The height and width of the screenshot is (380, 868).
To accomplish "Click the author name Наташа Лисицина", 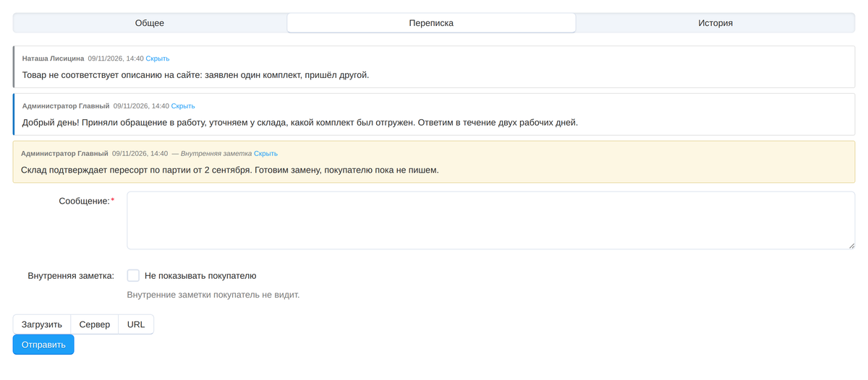I will click(53, 59).
